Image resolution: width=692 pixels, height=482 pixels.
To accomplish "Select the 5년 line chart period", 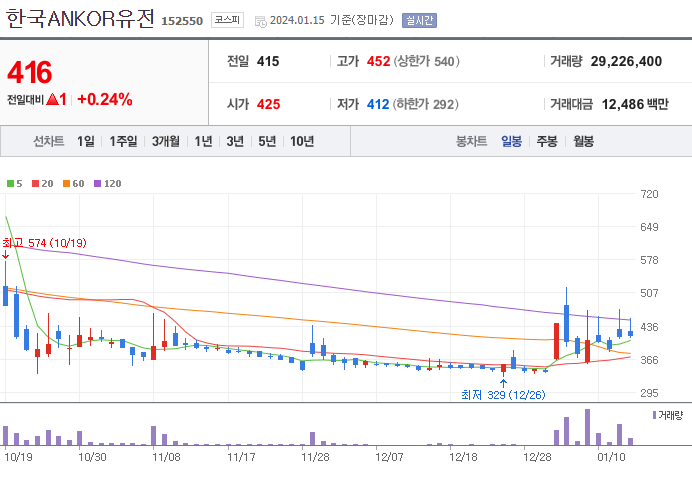I will coord(267,141).
